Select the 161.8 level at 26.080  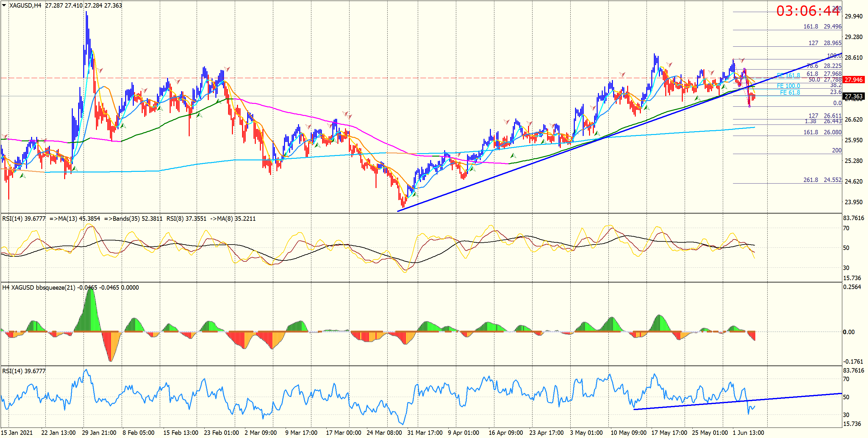822,132
